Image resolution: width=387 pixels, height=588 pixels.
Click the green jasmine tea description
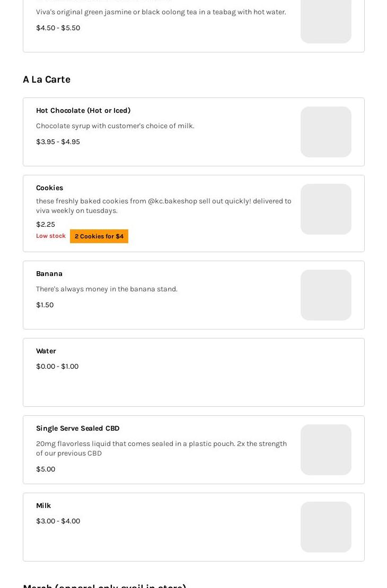tap(161, 12)
